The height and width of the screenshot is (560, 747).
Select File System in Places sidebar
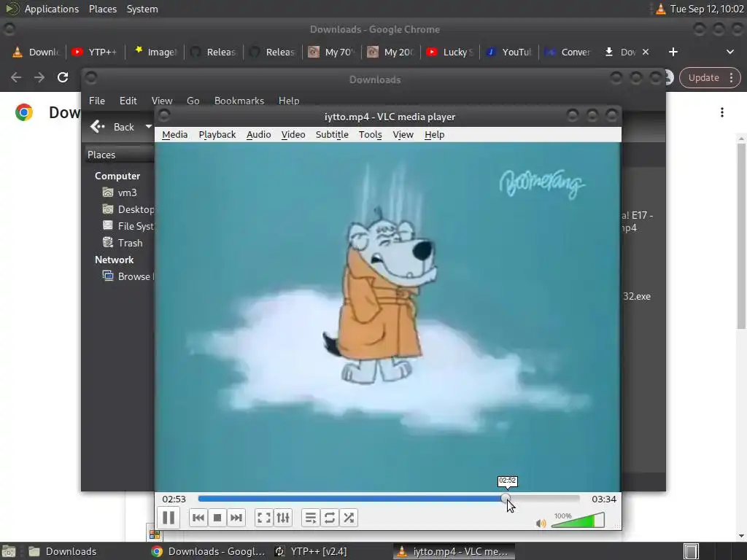128,226
